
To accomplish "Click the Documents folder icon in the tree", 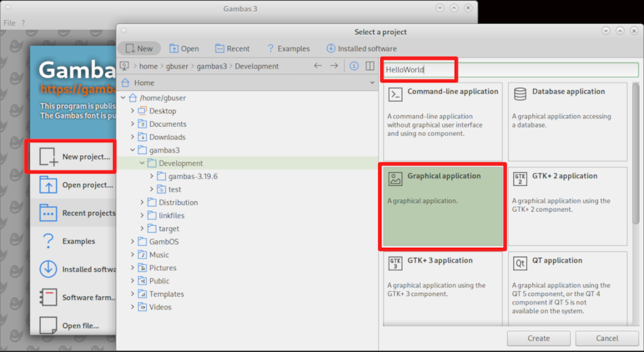I will [x=142, y=124].
